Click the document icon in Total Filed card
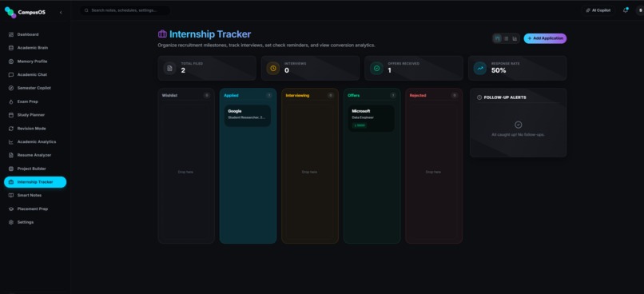Image resolution: width=644 pixels, height=294 pixels. [x=169, y=68]
